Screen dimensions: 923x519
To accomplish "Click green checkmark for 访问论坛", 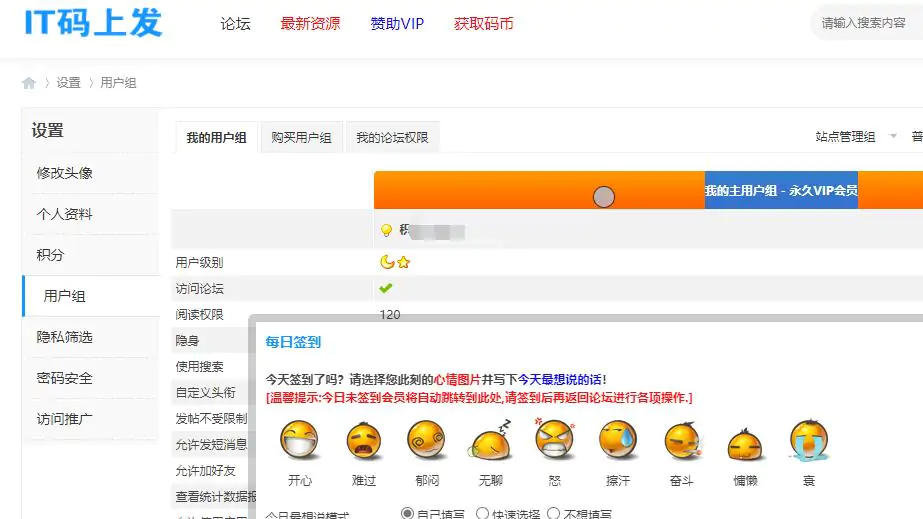I will click(x=386, y=288).
